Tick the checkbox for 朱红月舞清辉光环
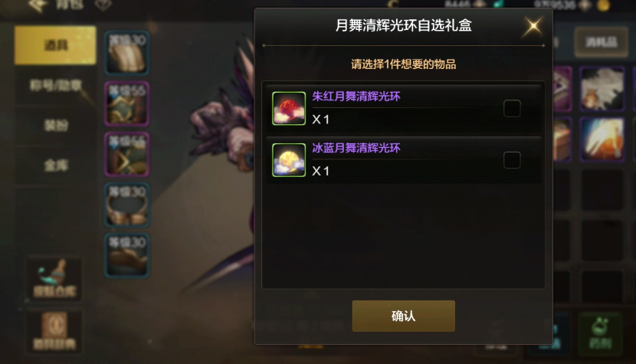Image resolution: width=636 pixels, height=364 pixels. click(x=512, y=108)
